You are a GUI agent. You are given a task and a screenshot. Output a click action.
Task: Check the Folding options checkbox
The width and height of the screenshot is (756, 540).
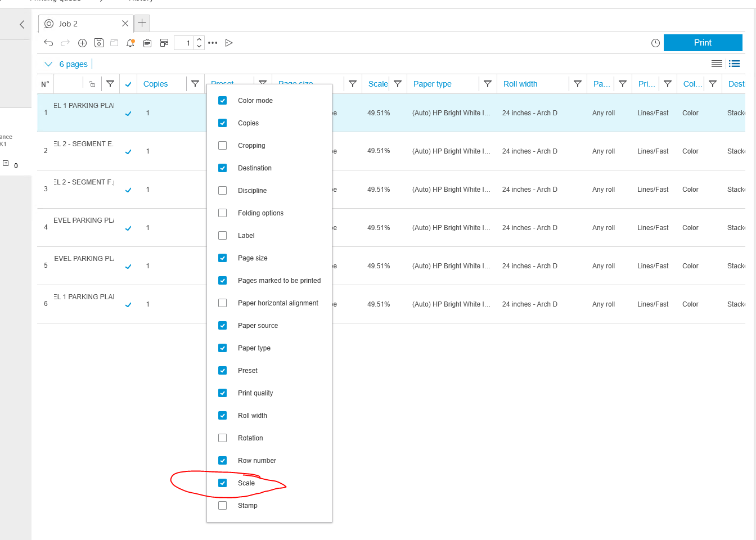pyautogui.click(x=223, y=213)
